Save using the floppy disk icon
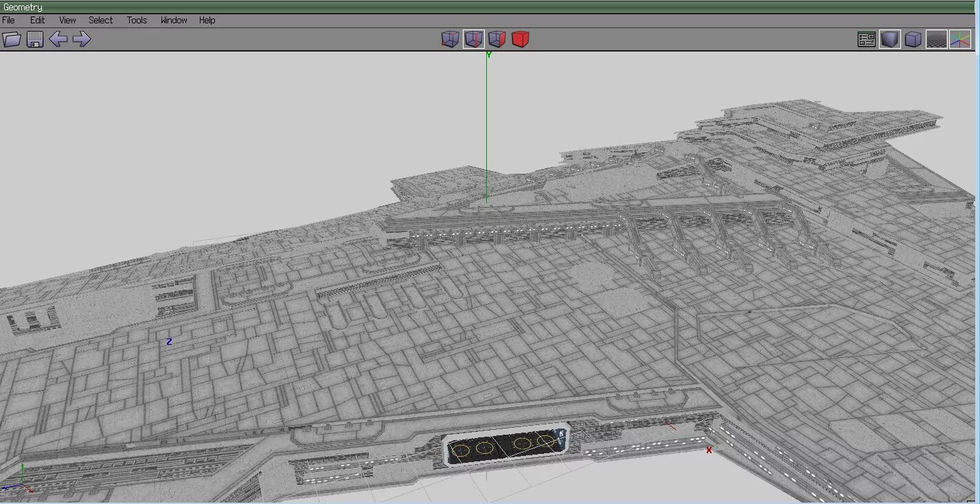The image size is (980, 504). pos(35,39)
